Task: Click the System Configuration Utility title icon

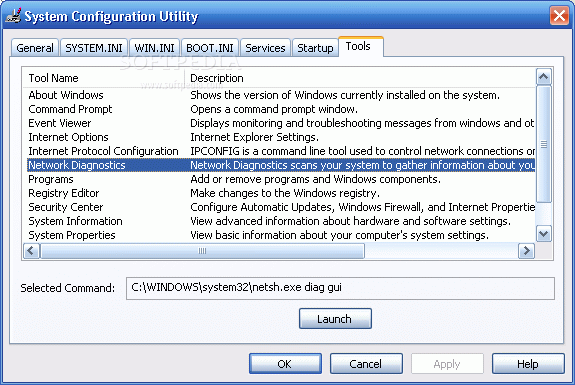Action: click(x=13, y=15)
